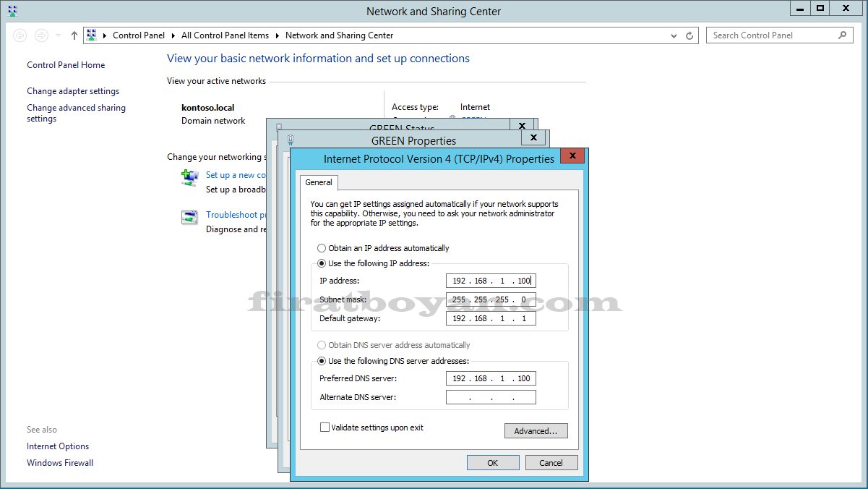Click the Preferred DNS server field
This screenshot has height=489, width=868.
491,378
